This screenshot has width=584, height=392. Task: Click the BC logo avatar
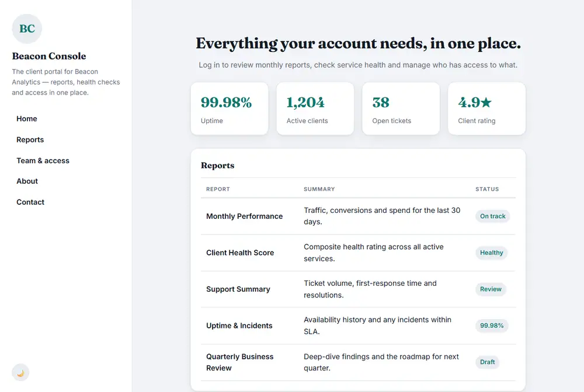[27, 29]
